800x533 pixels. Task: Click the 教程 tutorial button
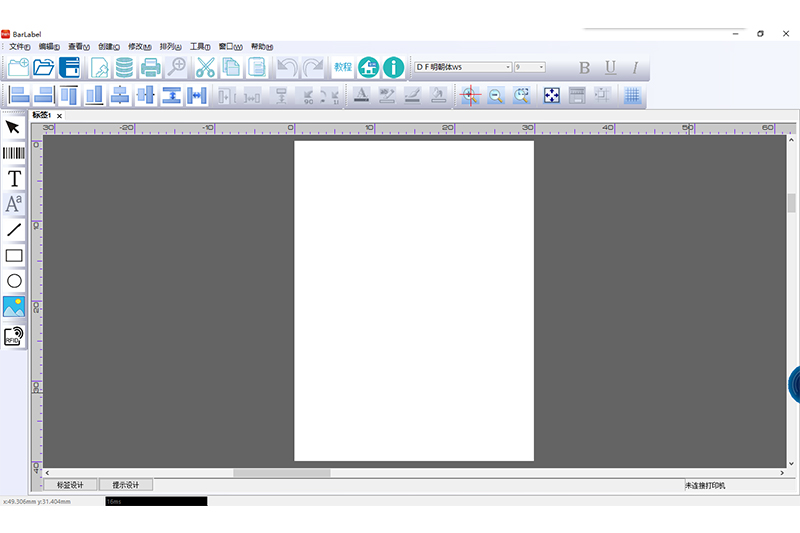[342, 67]
